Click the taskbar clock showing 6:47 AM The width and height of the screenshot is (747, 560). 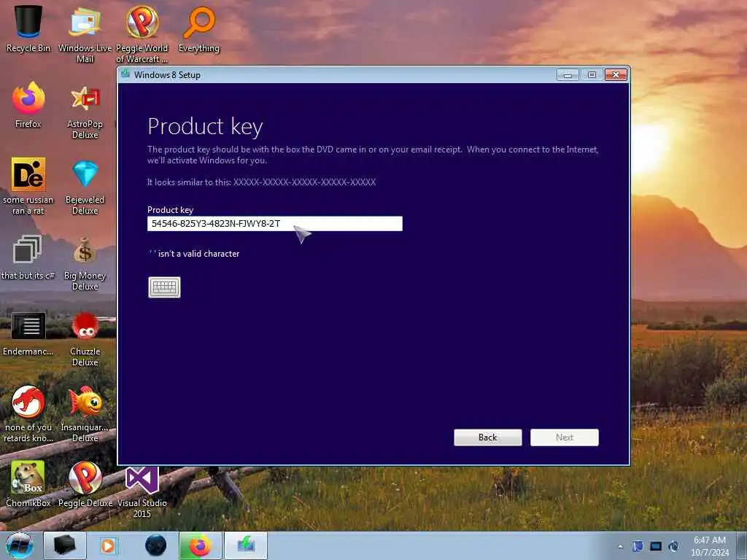coord(709,545)
